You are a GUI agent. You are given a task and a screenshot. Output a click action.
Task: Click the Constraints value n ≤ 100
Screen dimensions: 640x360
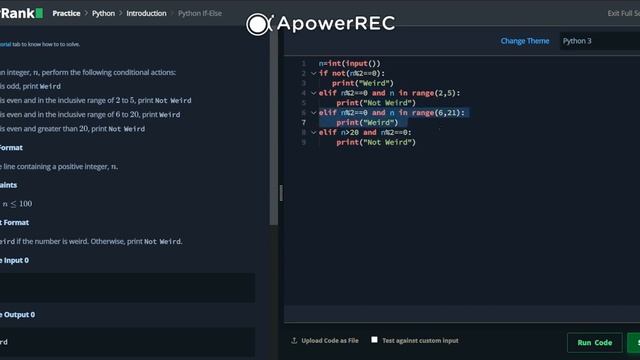(x=16, y=204)
